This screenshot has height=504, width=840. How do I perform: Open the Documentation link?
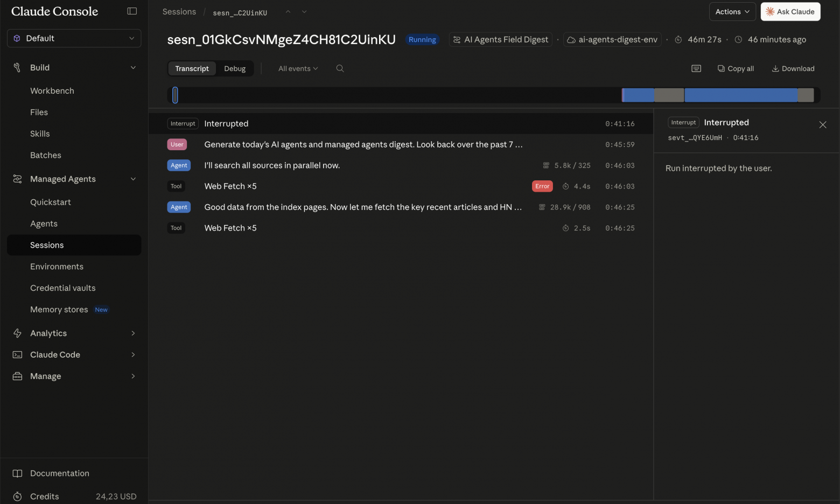click(x=60, y=473)
